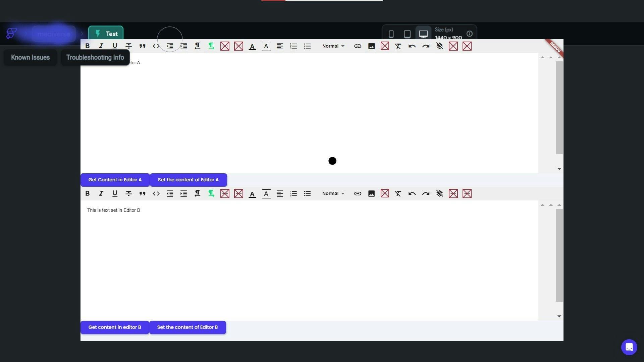Image resolution: width=644 pixels, height=362 pixels.
Task: Click strikethrough icon in Editor B toolbar
Action: click(128, 193)
